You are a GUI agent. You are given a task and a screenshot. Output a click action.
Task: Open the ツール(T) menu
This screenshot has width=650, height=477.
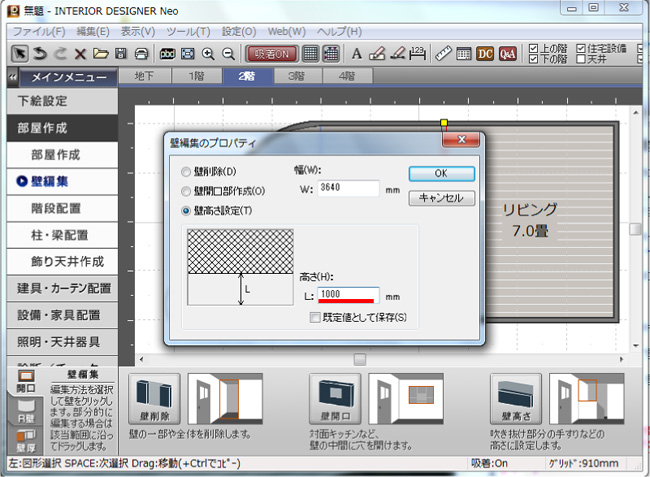click(x=190, y=31)
